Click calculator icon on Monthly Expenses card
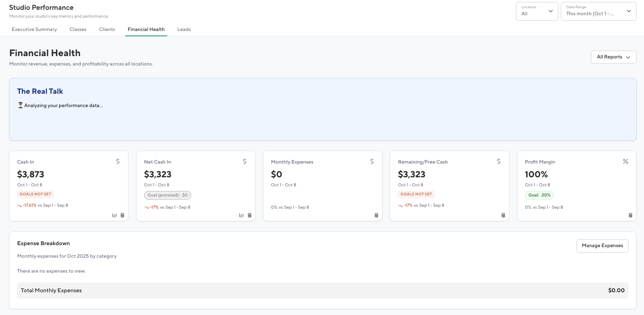This screenshot has width=644, height=315. point(376,215)
